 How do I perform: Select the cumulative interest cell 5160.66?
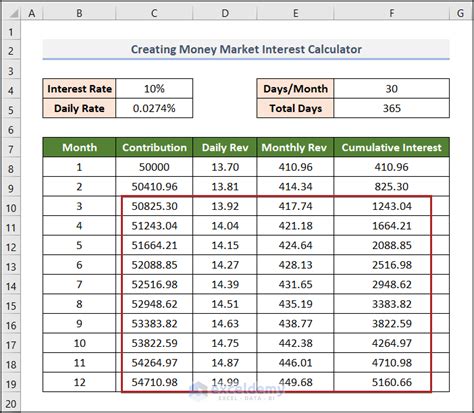(x=392, y=382)
